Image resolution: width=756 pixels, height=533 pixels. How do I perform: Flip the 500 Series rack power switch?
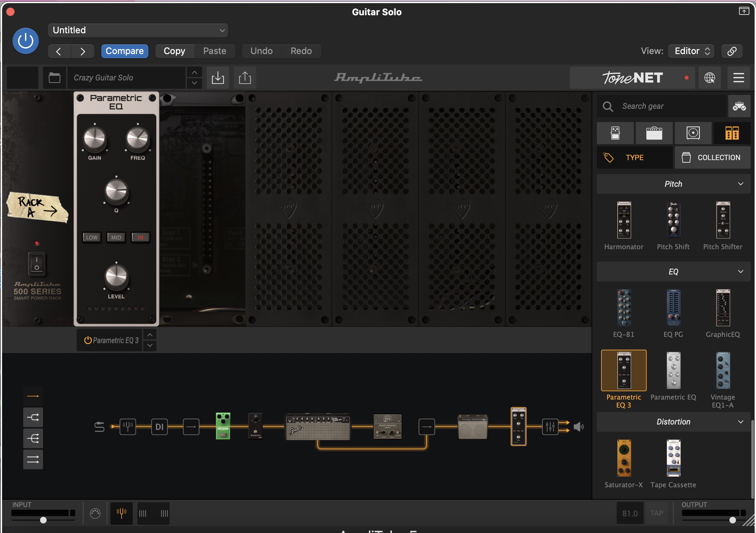37,264
